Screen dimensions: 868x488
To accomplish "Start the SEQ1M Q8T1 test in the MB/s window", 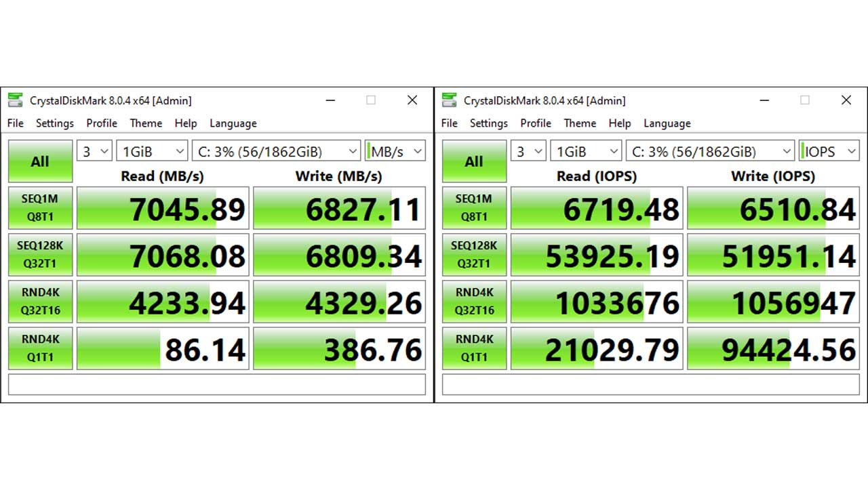I will [40, 208].
